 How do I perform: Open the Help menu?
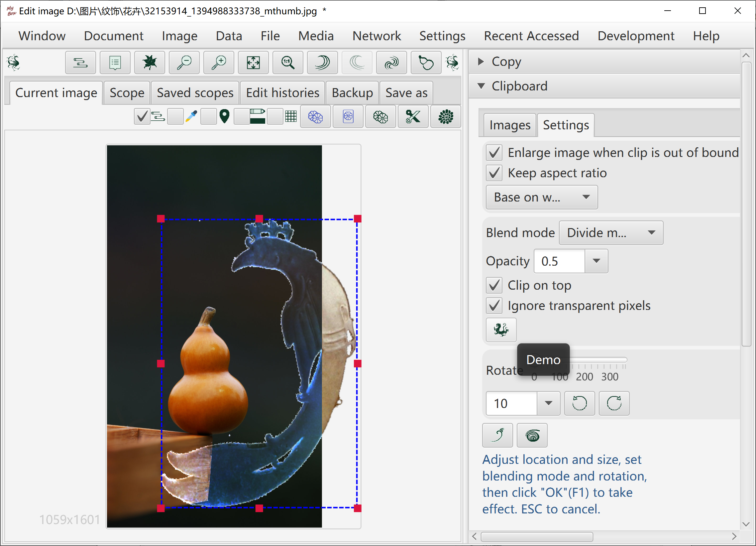point(706,36)
